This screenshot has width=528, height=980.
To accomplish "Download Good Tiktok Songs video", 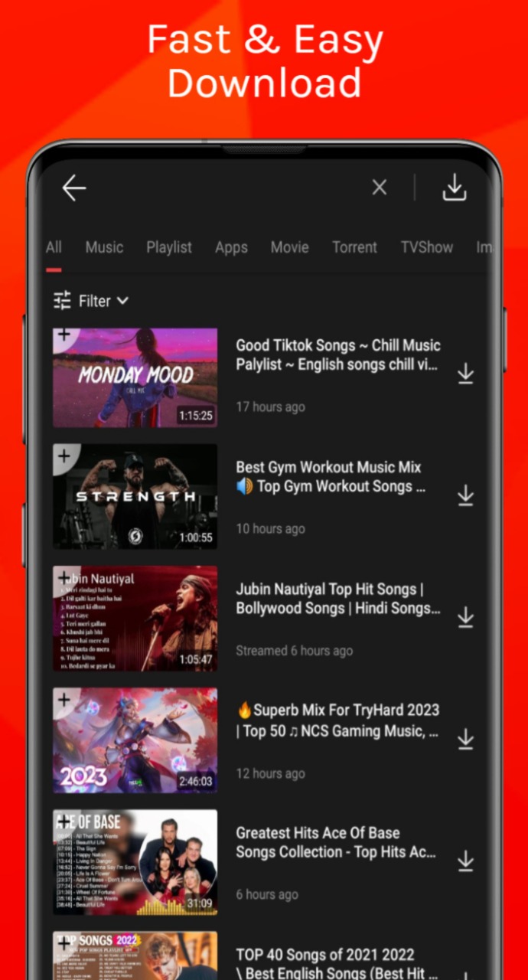I will coord(465,374).
